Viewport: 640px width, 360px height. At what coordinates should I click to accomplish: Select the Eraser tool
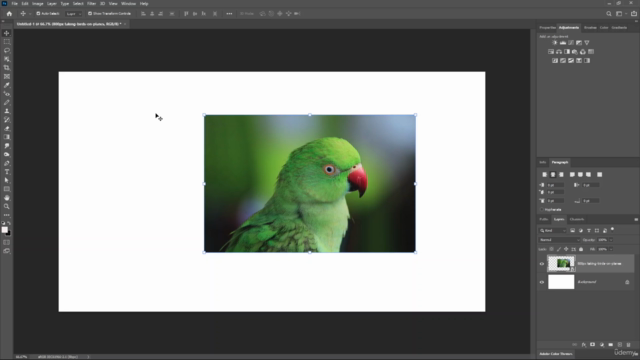coord(7,129)
